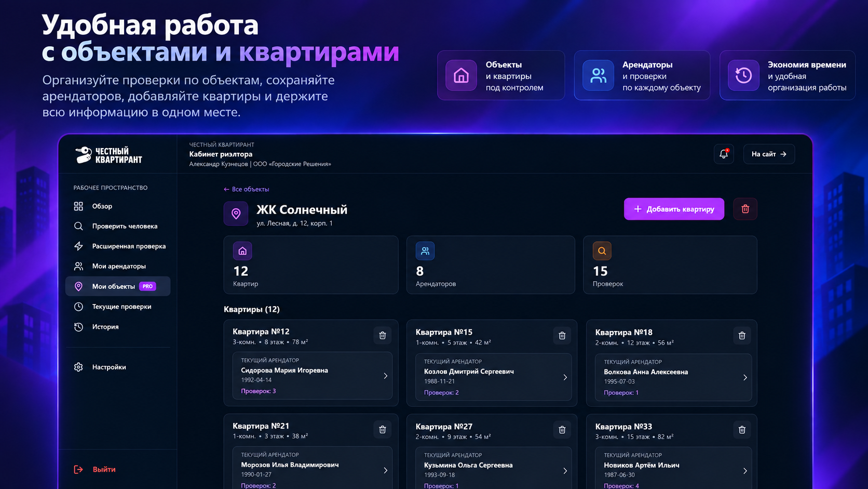This screenshot has height=489, width=868.
Task: Click the red delete object trash icon
Action: click(745, 209)
